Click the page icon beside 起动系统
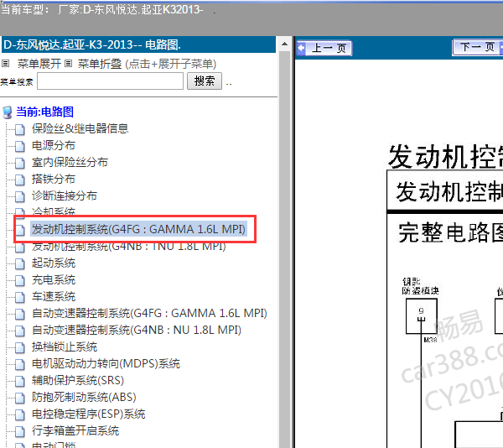This screenshot has width=503, height=448. pyautogui.click(x=20, y=263)
